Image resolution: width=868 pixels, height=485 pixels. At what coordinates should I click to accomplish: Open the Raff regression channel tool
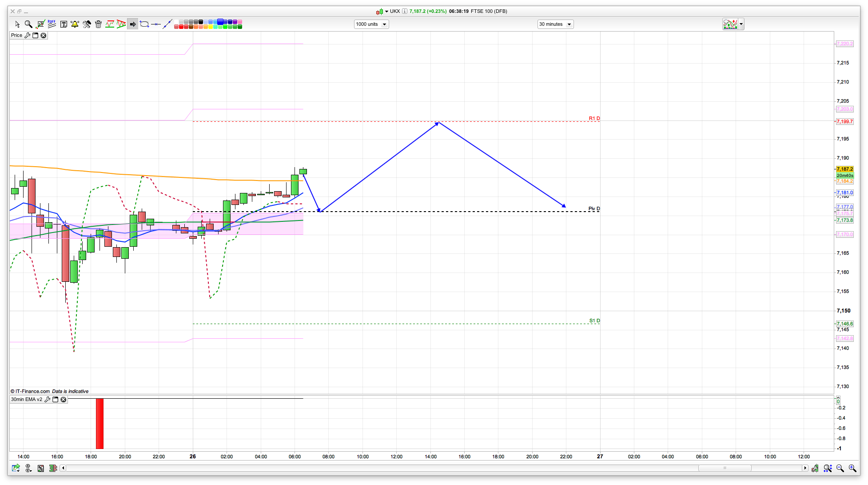click(x=52, y=24)
